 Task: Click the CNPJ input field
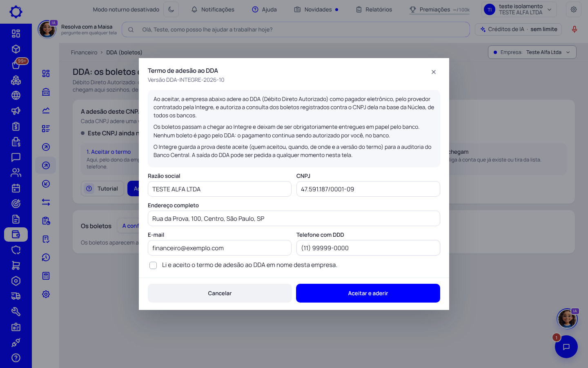[368, 189]
